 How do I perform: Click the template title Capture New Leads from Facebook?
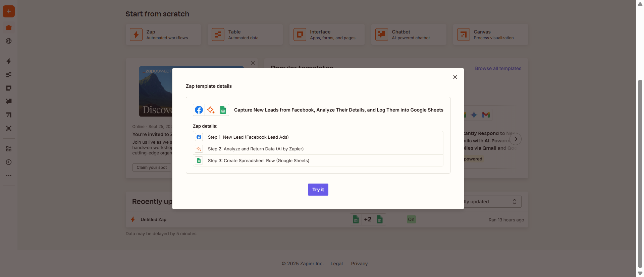click(x=339, y=110)
